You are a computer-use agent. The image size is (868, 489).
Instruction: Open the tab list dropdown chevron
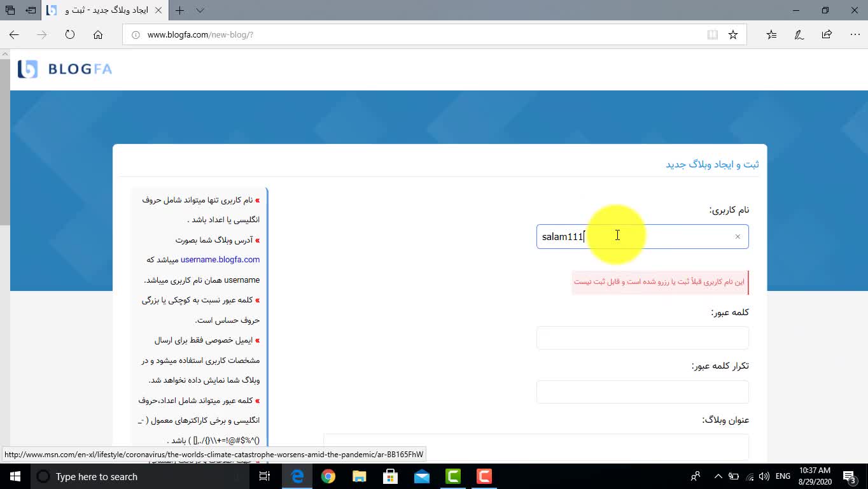200,10
